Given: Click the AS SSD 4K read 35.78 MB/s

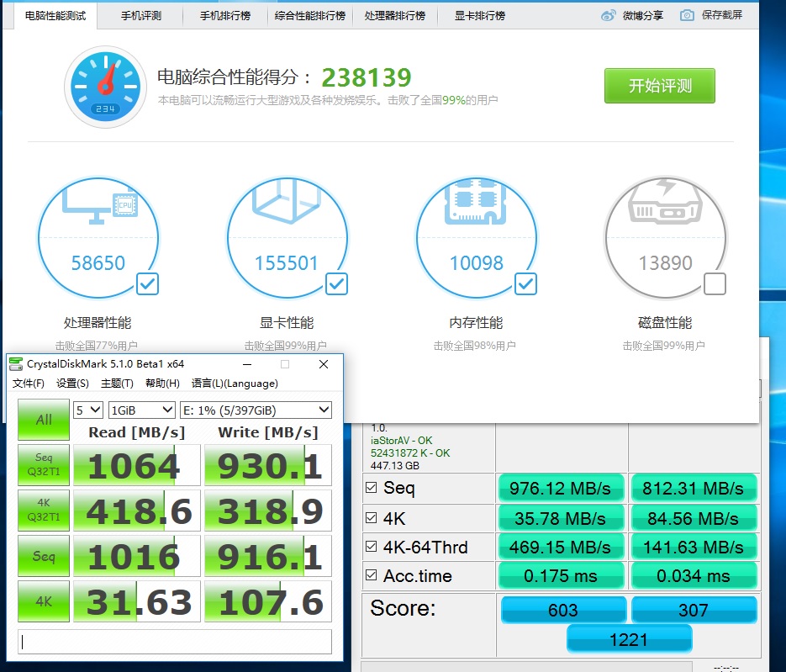Looking at the screenshot, I should (561, 518).
